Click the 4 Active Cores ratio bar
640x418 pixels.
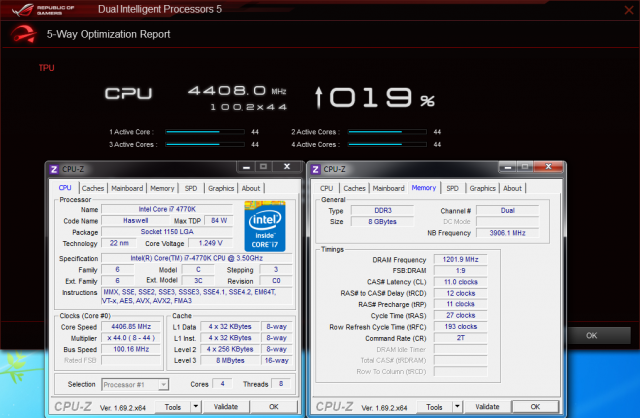pos(387,145)
